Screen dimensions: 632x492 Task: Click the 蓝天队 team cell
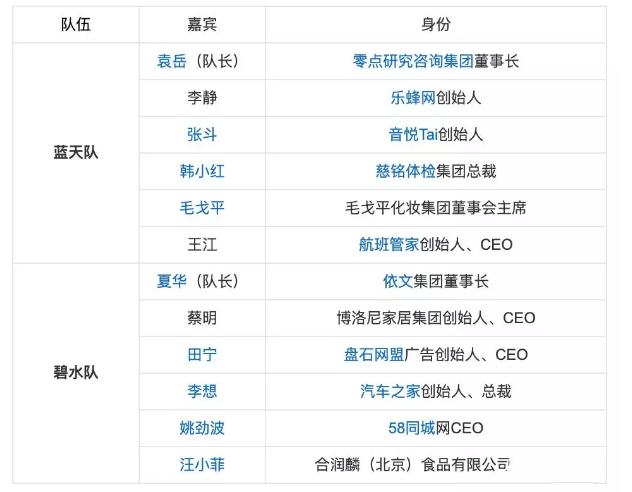76,153
